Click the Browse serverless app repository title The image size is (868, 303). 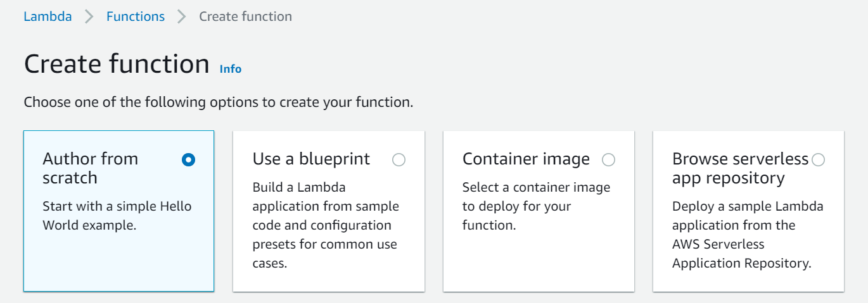740,168
